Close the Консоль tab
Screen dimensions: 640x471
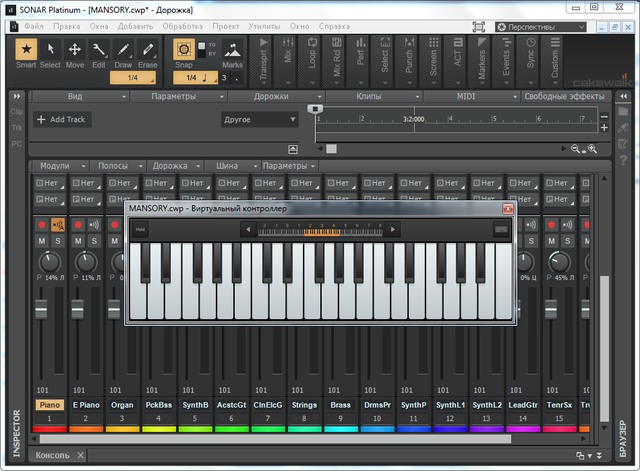(79, 455)
